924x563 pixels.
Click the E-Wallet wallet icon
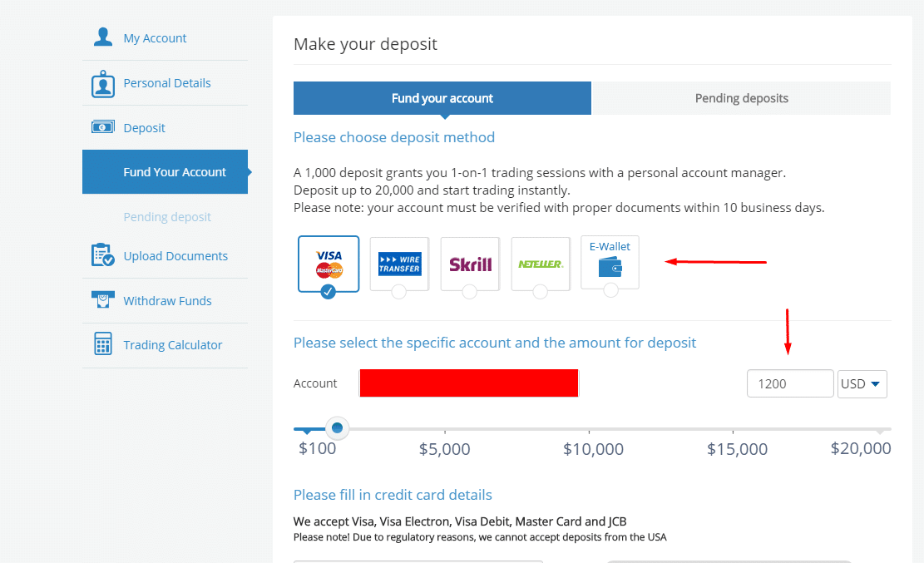[610, 267]
